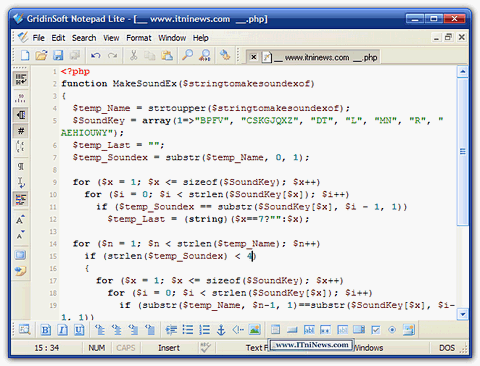Click the settings tools icon in top toolbar
The width and height of the screenshot is (480, 366).
[225, 55]
